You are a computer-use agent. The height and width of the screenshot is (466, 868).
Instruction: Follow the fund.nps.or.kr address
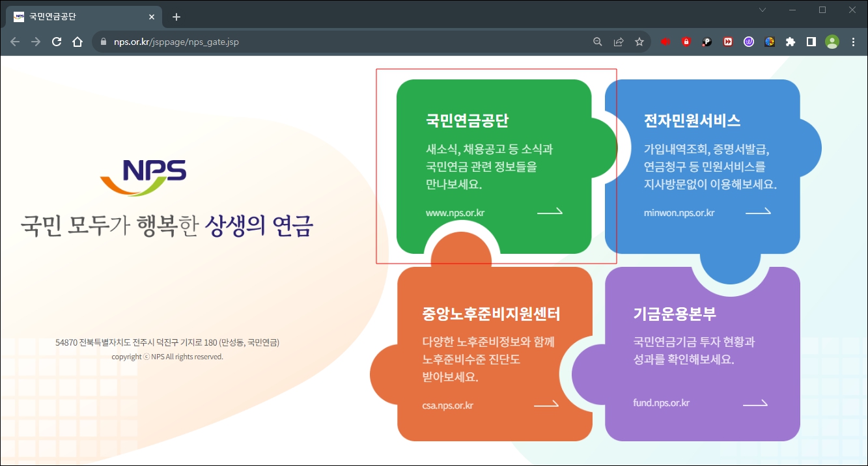click(661, 403)
